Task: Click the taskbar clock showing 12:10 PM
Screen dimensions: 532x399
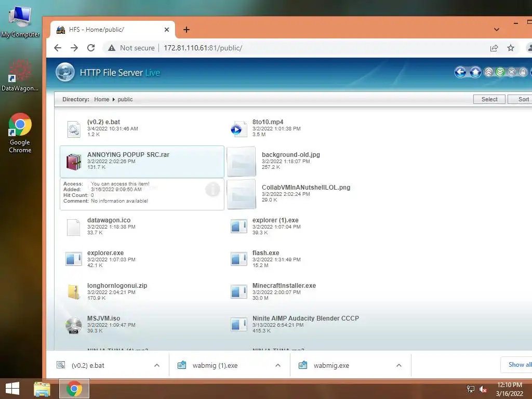Action: 509,389
